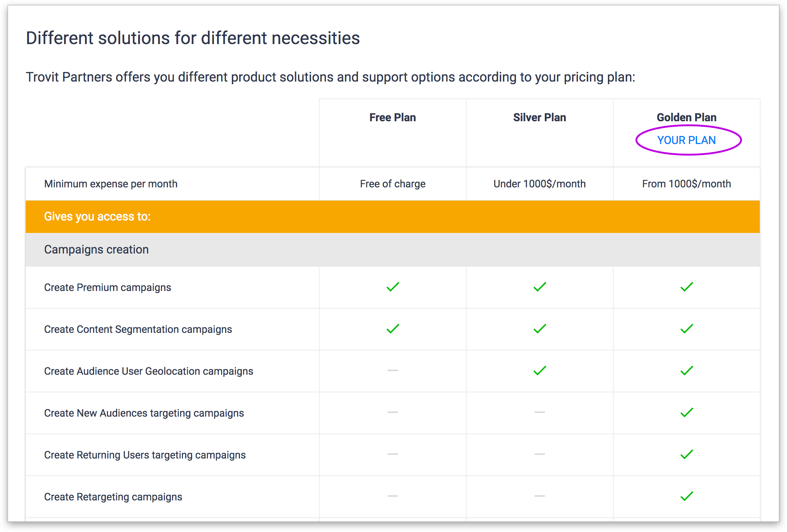Click Golden Plan checkmark for Retargeting campaigns
Image resolution: width=787 pixels, height=532 pixels.
686,496
